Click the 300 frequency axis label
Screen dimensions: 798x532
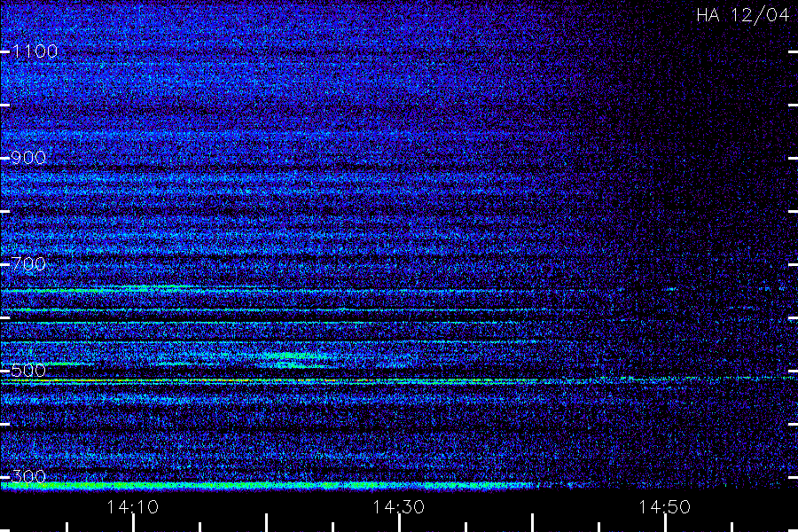[28, 476]
